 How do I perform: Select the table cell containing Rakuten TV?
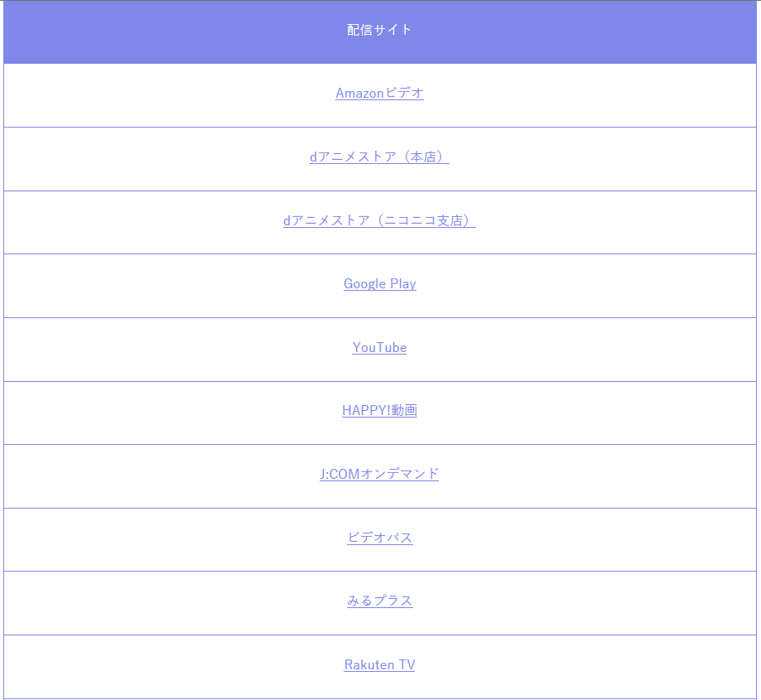380,667
